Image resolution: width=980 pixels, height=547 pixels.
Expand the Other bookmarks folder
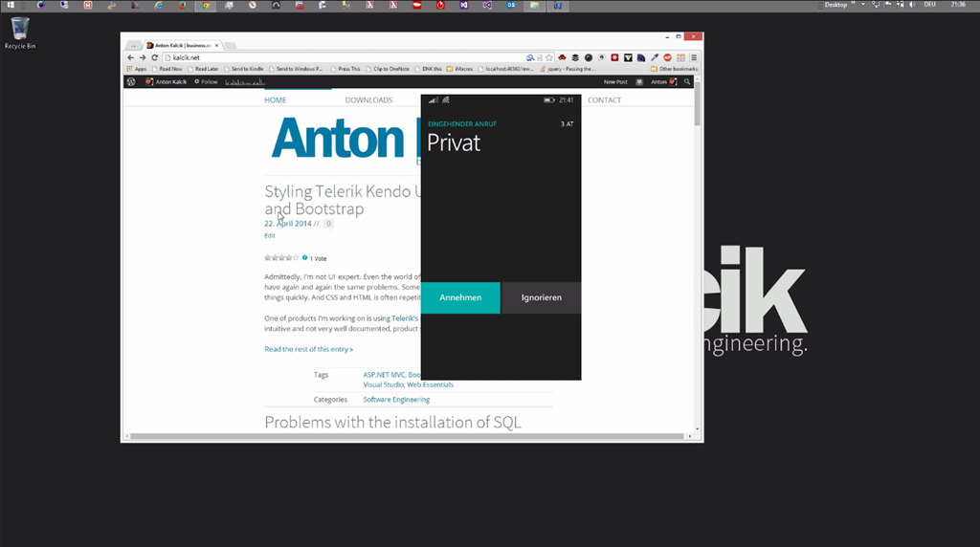click(675, 69)
